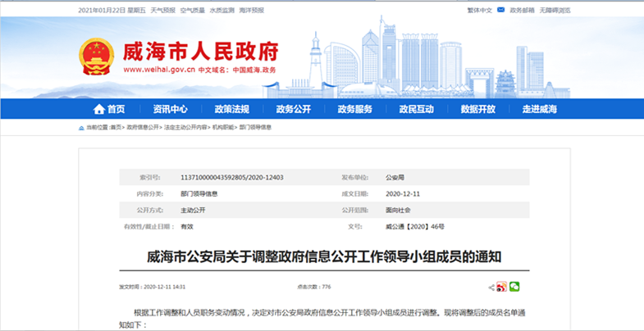
Task: Click the home icon beside 首页
Action: click(98, 109)
